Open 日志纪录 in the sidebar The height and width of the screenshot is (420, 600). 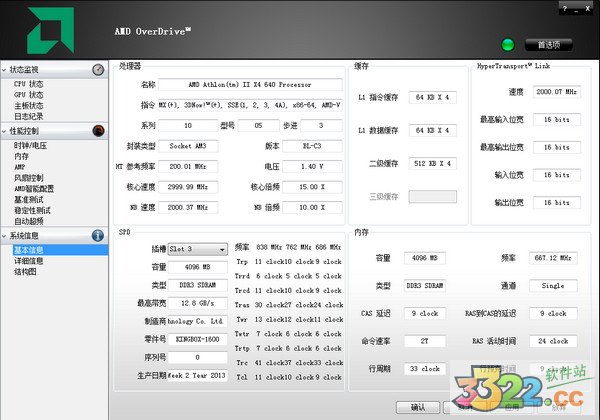point(29,116)
